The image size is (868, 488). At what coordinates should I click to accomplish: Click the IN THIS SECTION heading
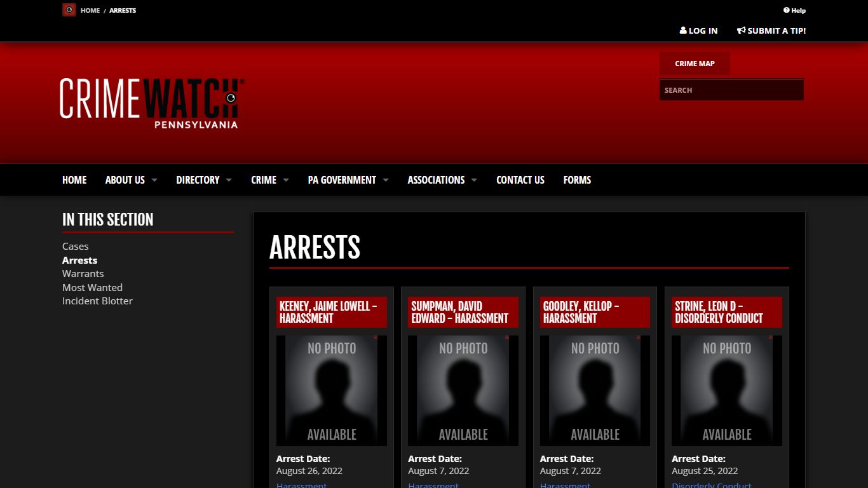point(108,219)
